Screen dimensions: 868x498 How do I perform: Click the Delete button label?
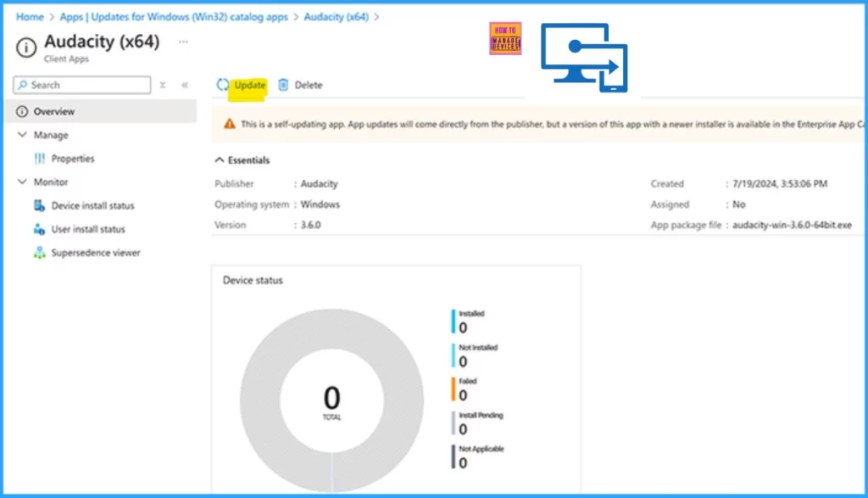click(309, 85)
